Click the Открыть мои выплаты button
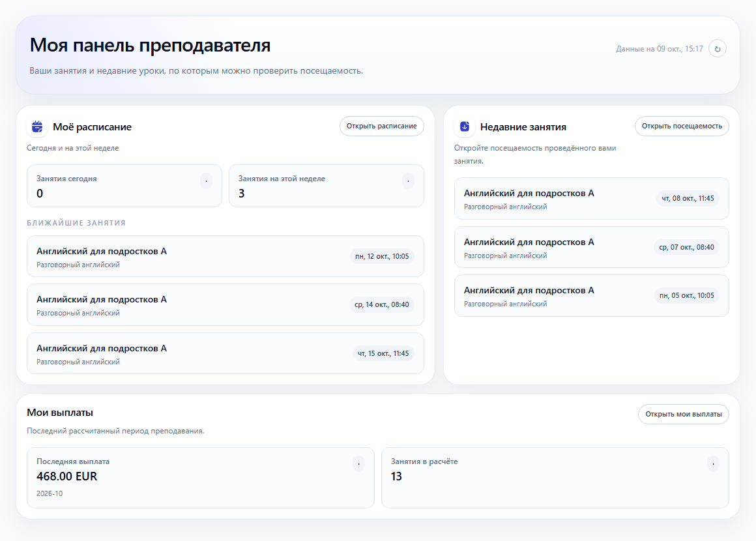 click(x=683, y=414)
